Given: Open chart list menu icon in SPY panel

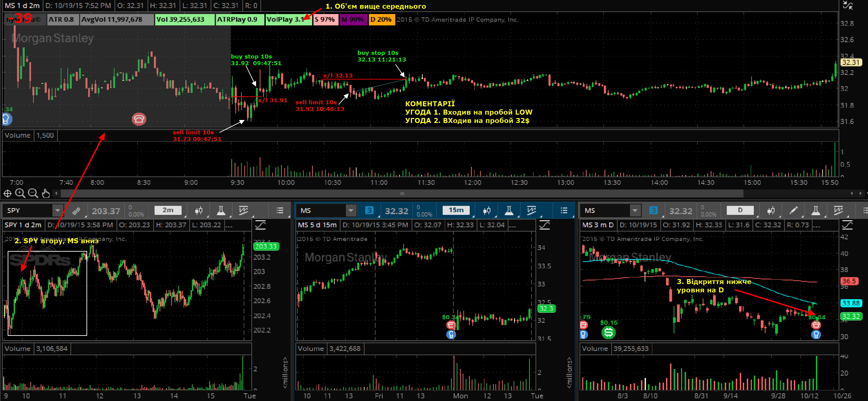Looking at the screenshot, I should coord(280,211).
